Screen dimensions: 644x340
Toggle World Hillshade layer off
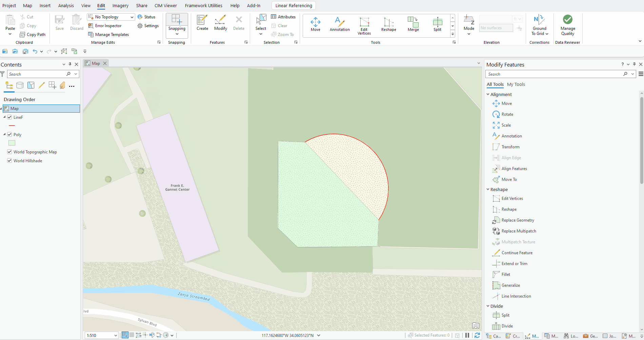coord(9,160)
